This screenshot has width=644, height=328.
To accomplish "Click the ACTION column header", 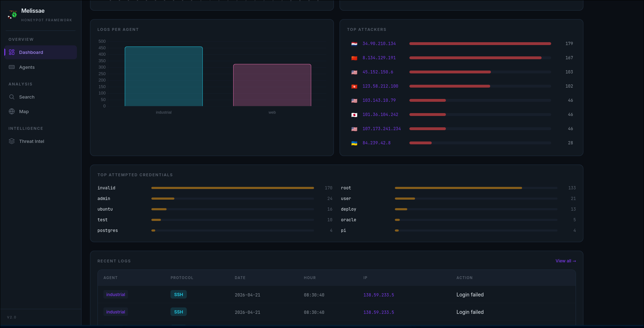I will pyautogui.click(x=464, y=278).
